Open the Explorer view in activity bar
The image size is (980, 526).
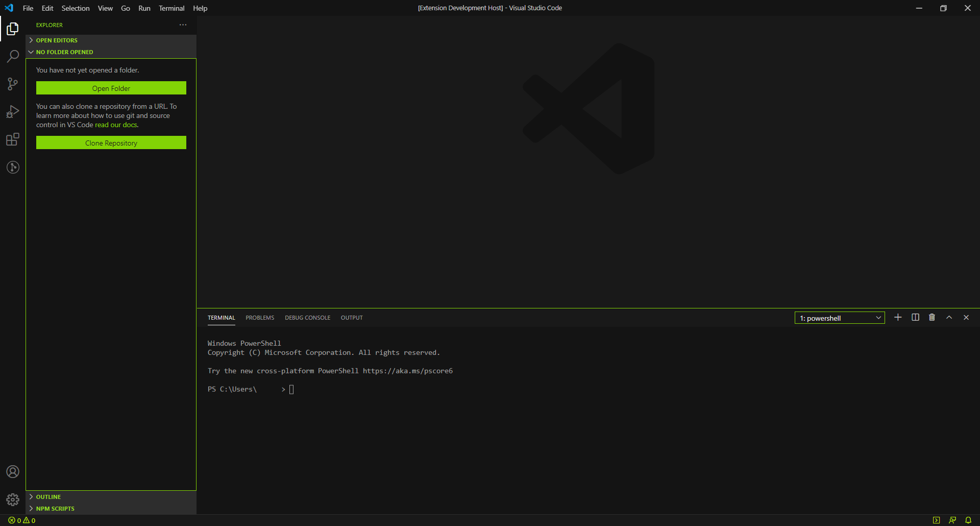tap(13, 29)
